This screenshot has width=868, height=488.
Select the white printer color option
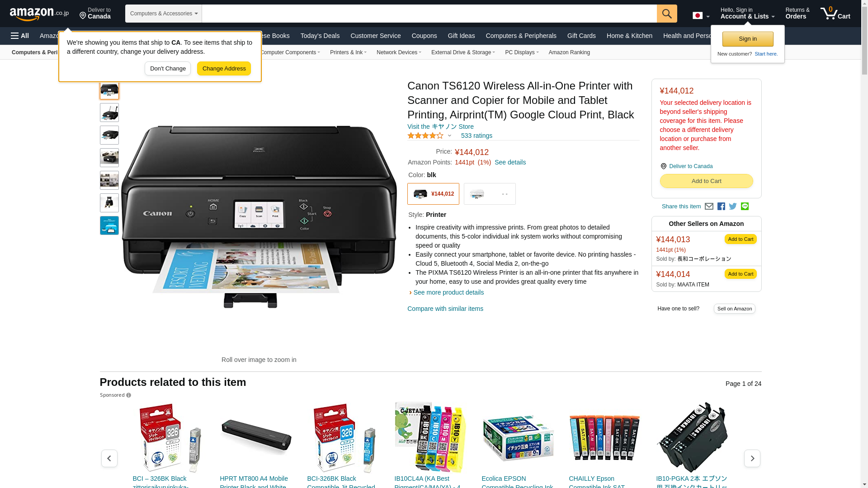[490, 194]
